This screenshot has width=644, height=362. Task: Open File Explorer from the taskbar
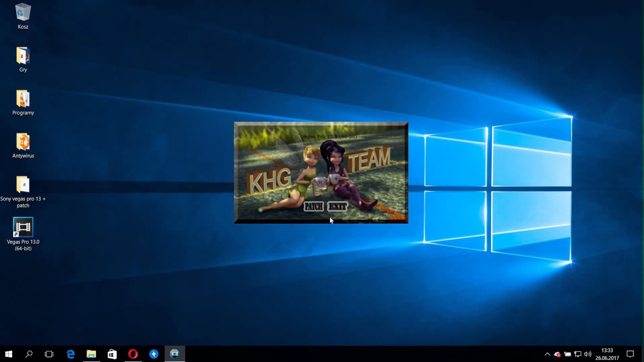coord(91,354)
